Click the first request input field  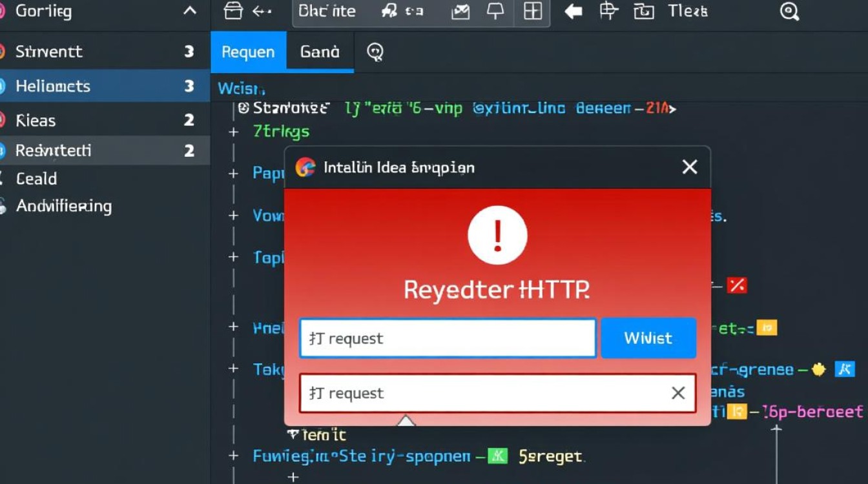(447, 338)
